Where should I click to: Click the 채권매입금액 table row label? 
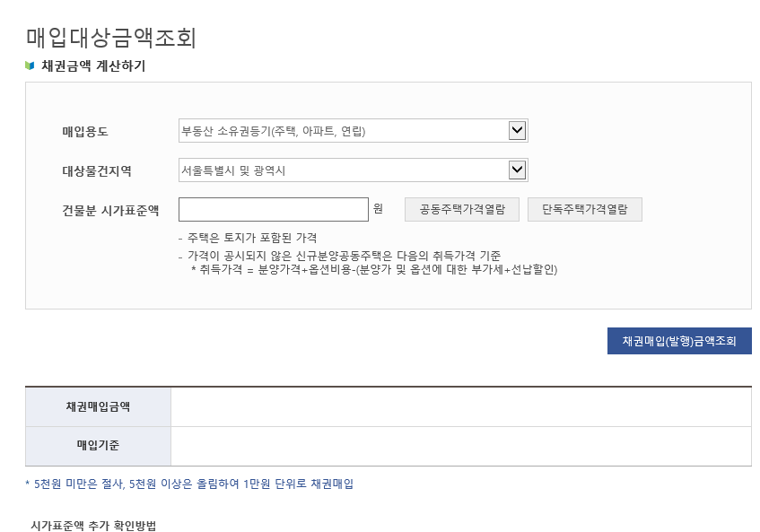click(100, 406)
